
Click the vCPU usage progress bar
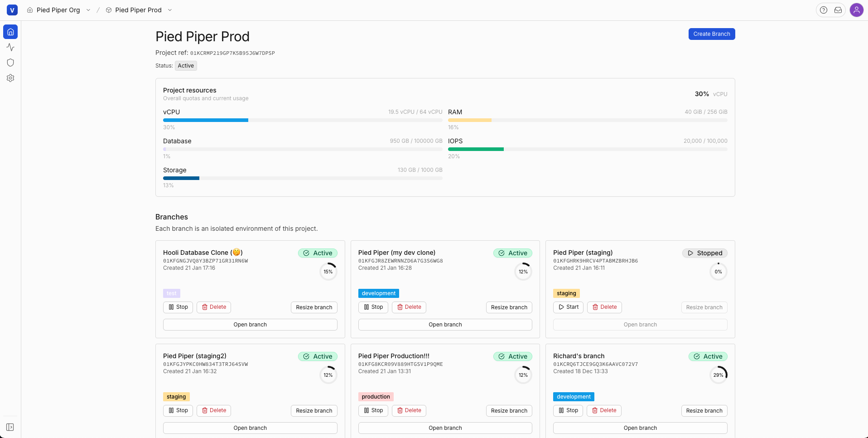pyautogui.click(x=303, y=120)
